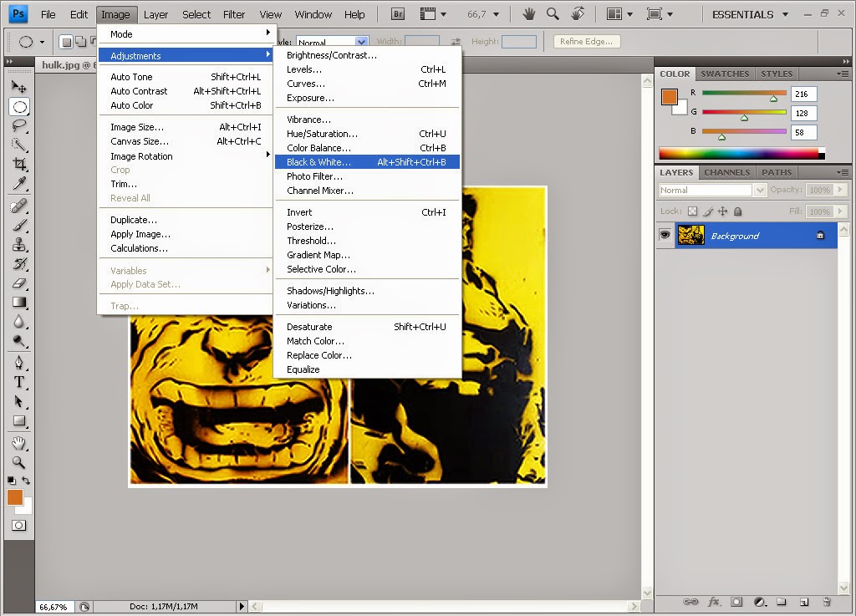Screen dimensions: 856x616
Task: Launch Bridge with the Br icon
Action: [398, 14]
